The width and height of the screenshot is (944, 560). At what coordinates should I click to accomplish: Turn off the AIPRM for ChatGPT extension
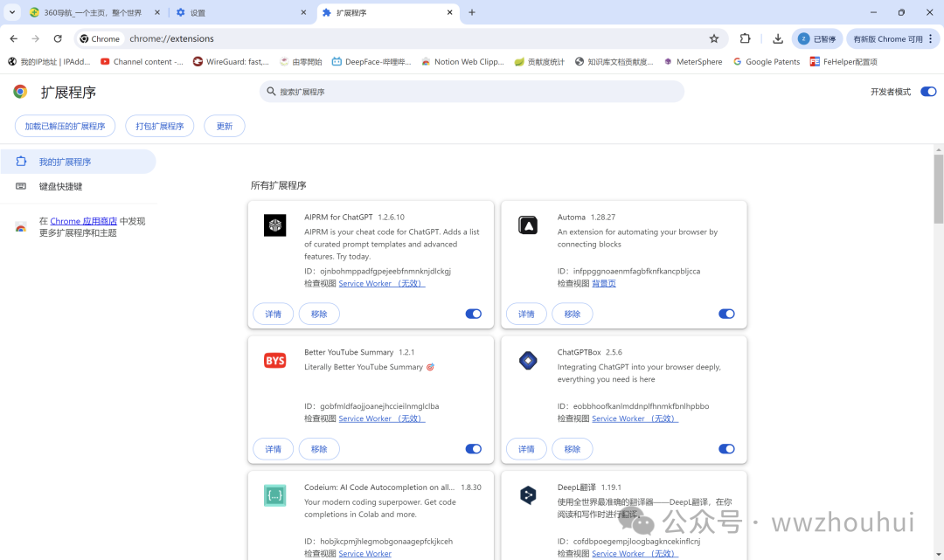pos(474,314)
